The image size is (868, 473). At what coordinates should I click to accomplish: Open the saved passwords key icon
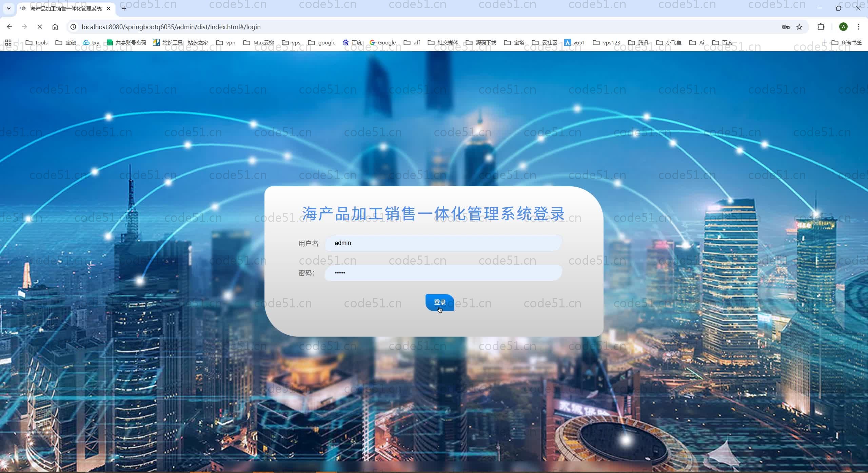785,27
